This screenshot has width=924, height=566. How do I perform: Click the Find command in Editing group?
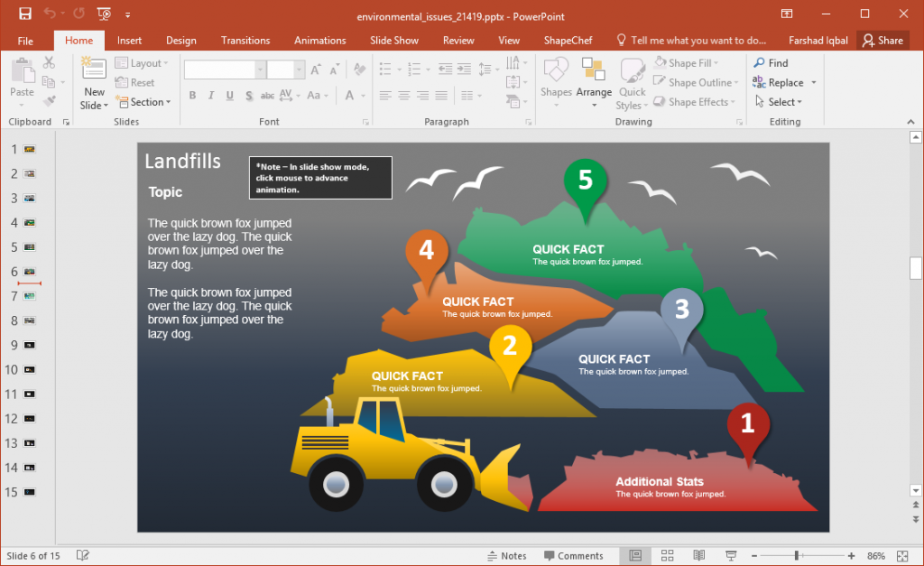pyautogui.click(x=772, y=62)
